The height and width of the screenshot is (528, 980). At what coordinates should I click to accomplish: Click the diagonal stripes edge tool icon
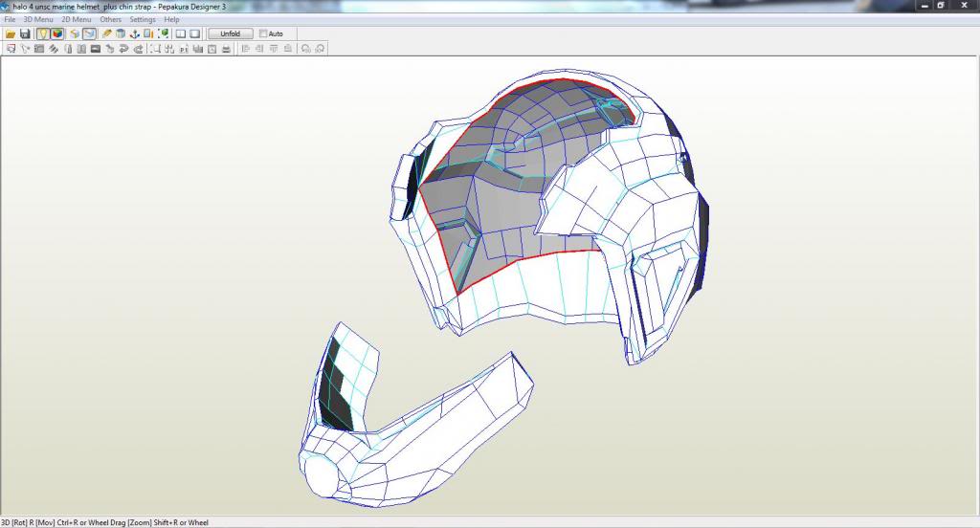pyautogui.click(x=54, y=49)
